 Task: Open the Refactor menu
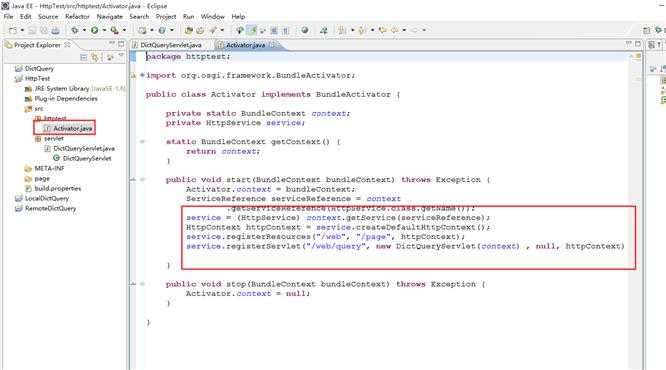pyautogui.click(x=77, y=17)
